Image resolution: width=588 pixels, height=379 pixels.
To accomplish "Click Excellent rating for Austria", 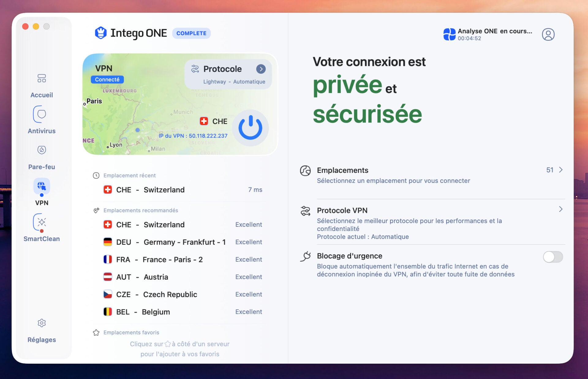I will pos(248,277).
